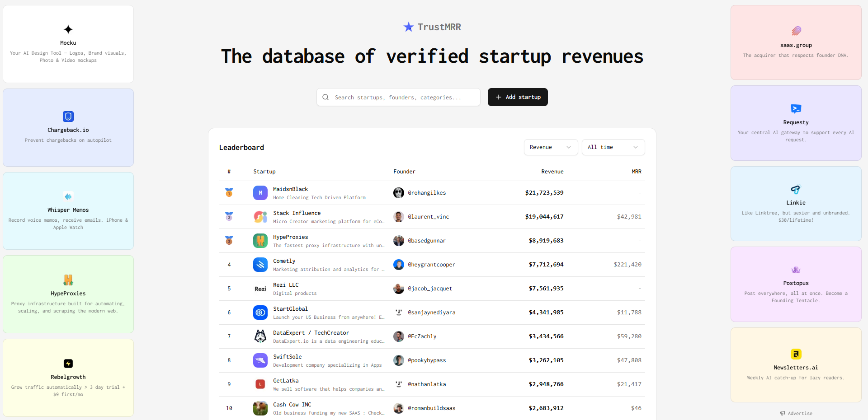Screen dimensions: 868x420
Task: Open the Rebelgrowth lightning icon
Action: point(68,364)
